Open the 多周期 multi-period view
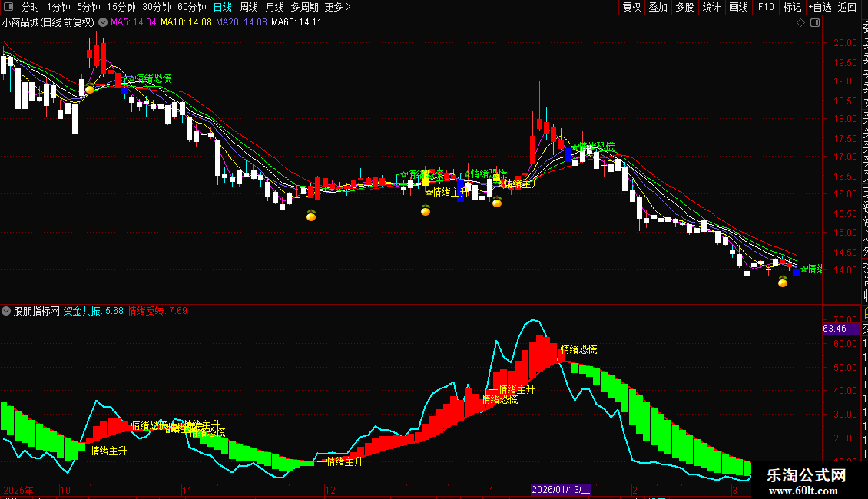Viewport: 868px width, 499px height. (x=304, y=7)
